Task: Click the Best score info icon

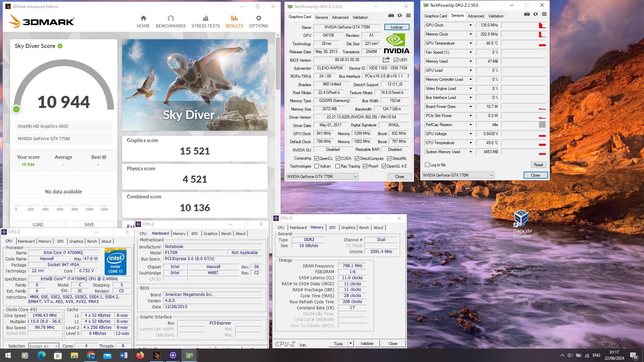Action: [x=104, y=157]
